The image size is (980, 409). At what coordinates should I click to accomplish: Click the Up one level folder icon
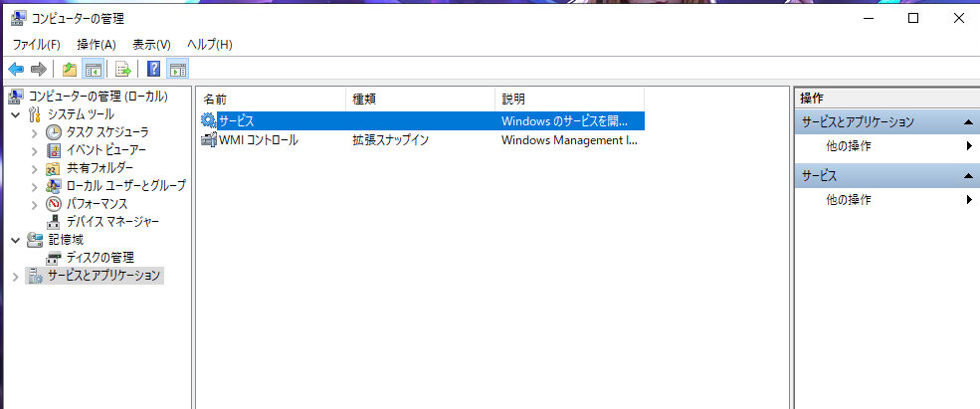(70, 69)
